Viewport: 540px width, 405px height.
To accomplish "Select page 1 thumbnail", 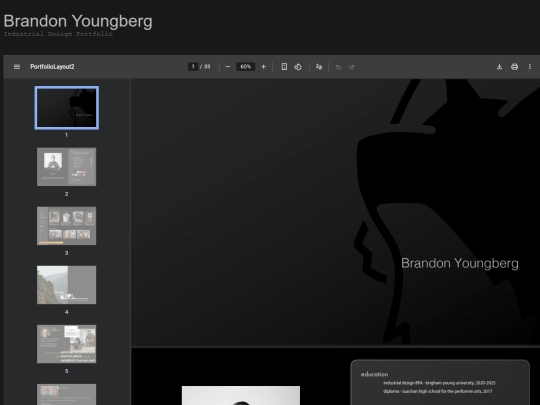I will pos(66,108).
